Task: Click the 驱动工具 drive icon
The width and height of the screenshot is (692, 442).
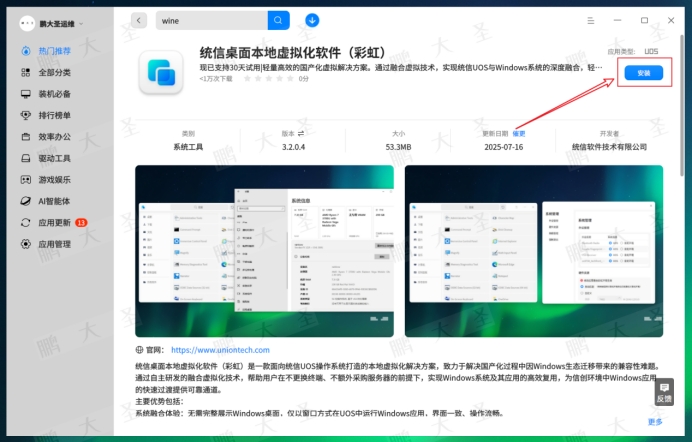Action: (x=26, y=158)
